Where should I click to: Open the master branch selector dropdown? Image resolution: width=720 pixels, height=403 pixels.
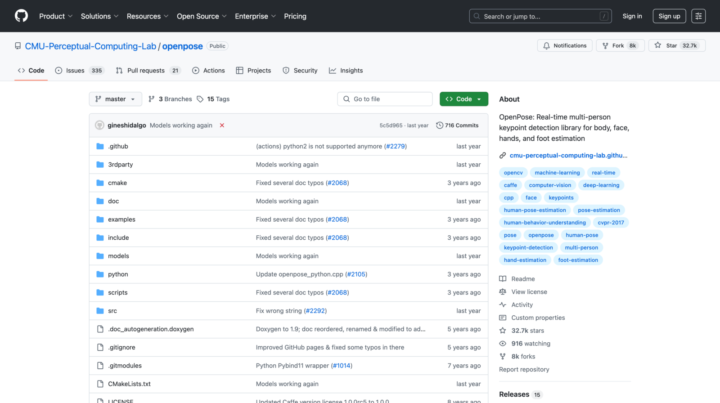coord(115,99)
